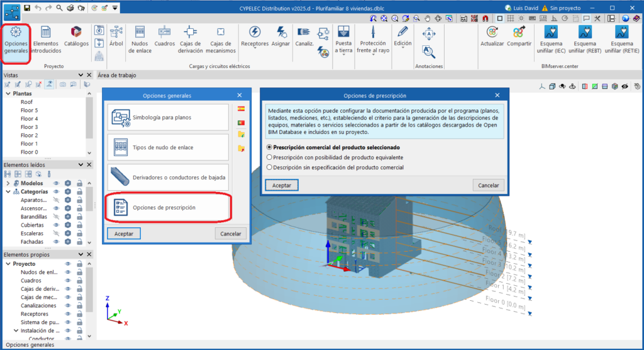Click Cancelar in Opciones generales dialog
The image size is (644, 350).
click(230, 234)
